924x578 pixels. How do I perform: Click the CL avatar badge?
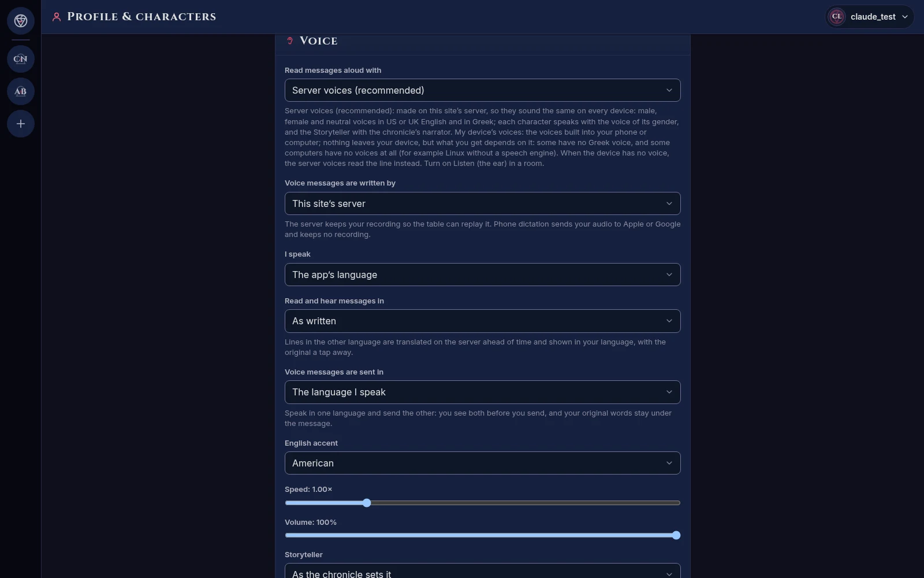tap(837, 17)
